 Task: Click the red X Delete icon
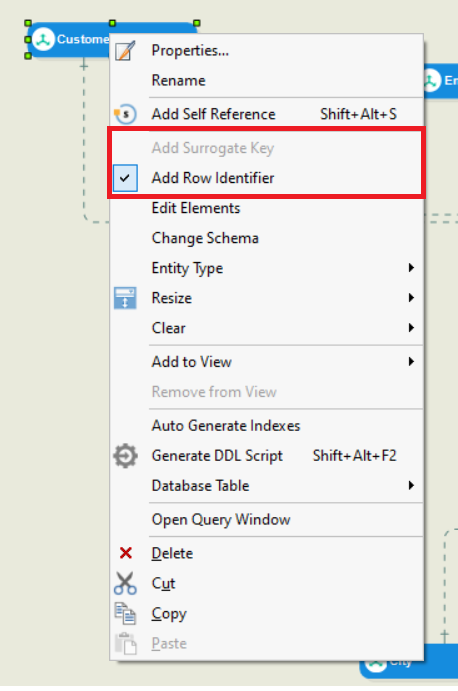coord(126,553)
